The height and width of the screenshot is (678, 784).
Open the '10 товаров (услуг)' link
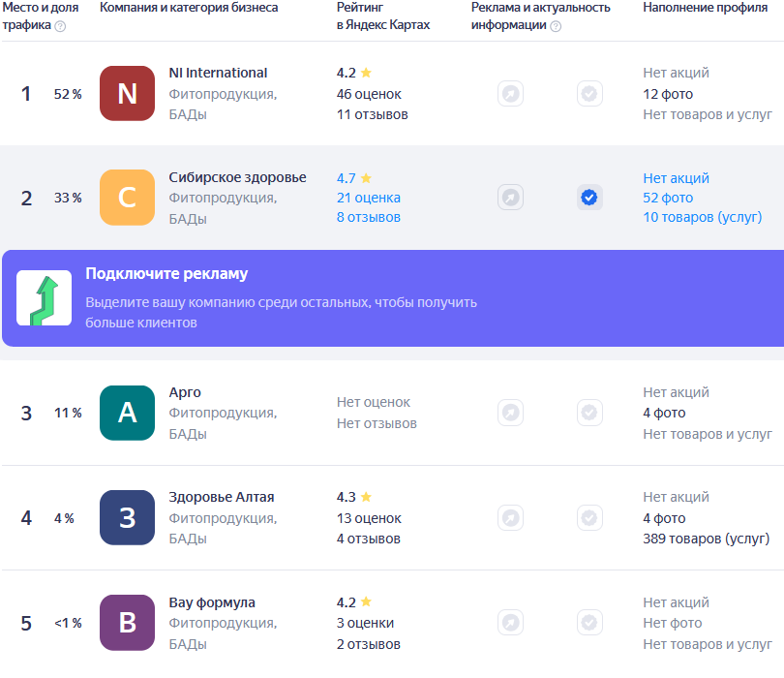pyautogui.click(x=703, y=217)
